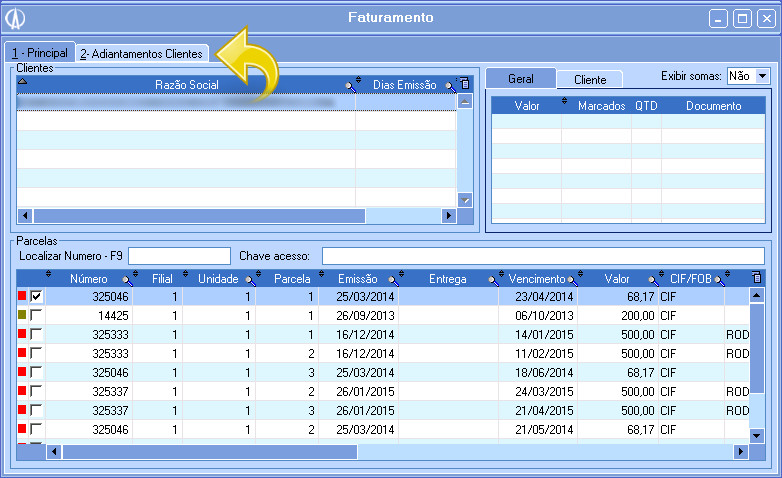The height and width of the screenshot is (478, 782).
Task: Click the column-config icon at Parcelas grid corner
Action: pos(756,278)
